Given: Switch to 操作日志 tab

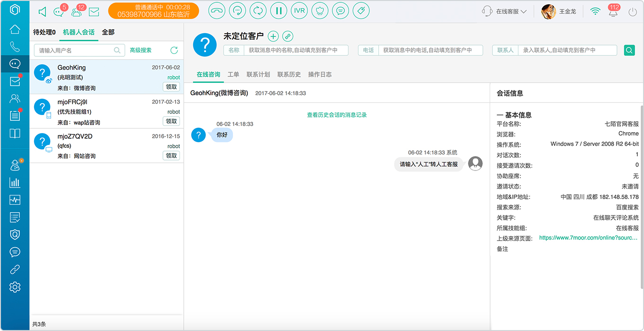Looking at the screenshot, I should pos(320,74).
